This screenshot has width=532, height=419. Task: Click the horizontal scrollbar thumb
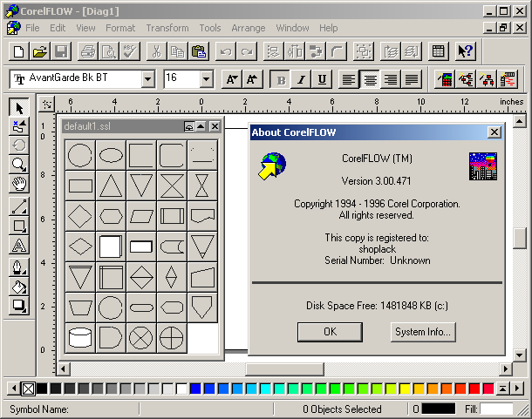(284, 368)
